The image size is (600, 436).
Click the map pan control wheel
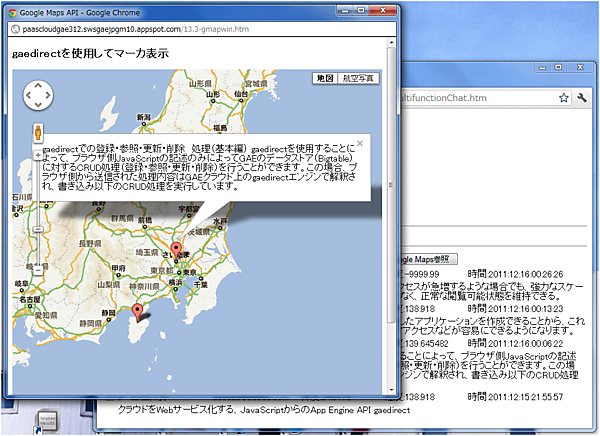click(37, 95)
